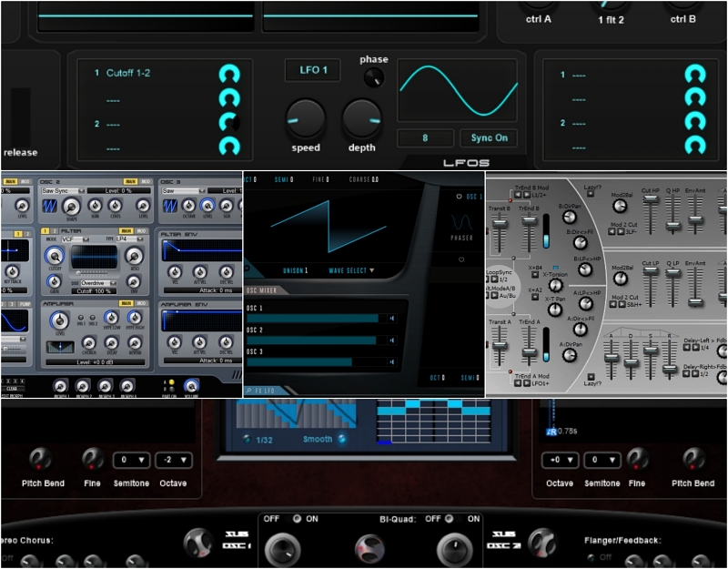This screenshot has height=569, width=728.
Task: Open the WAVE SELECT dropdown
Action: click(349, 270)
